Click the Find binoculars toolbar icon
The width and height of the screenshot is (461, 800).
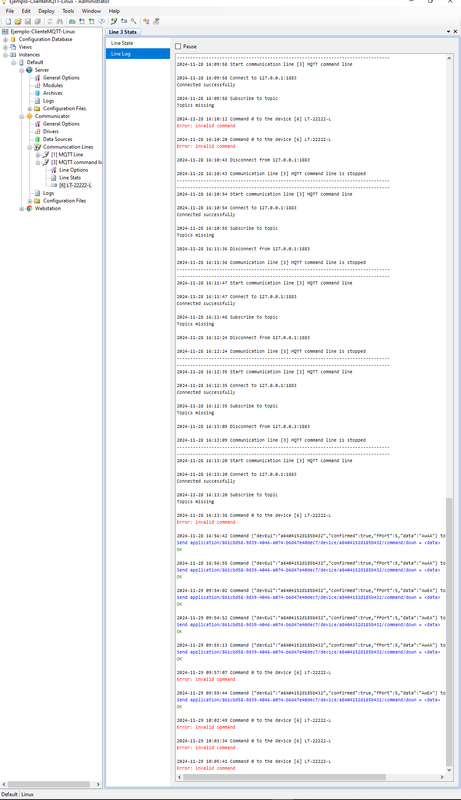click(60, 21)
